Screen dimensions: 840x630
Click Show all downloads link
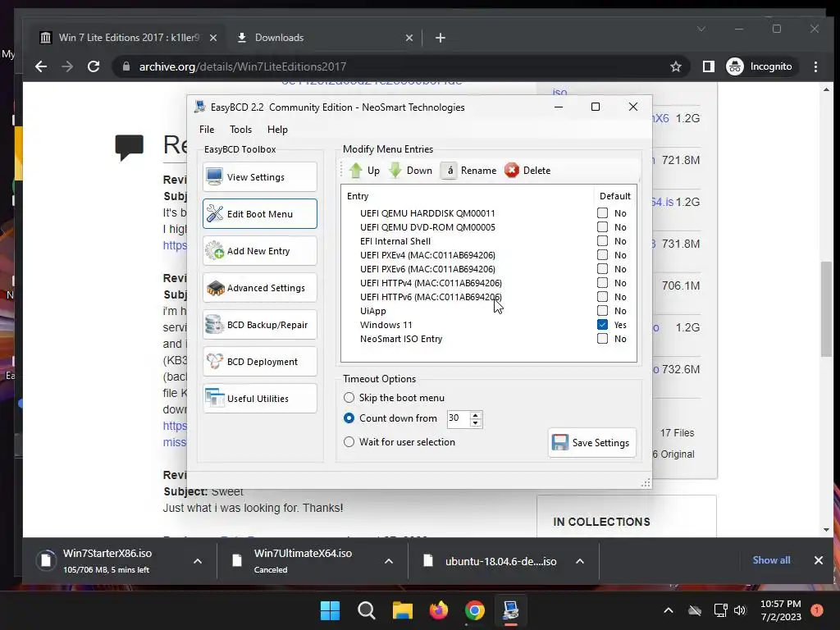[x=771, y=559]
